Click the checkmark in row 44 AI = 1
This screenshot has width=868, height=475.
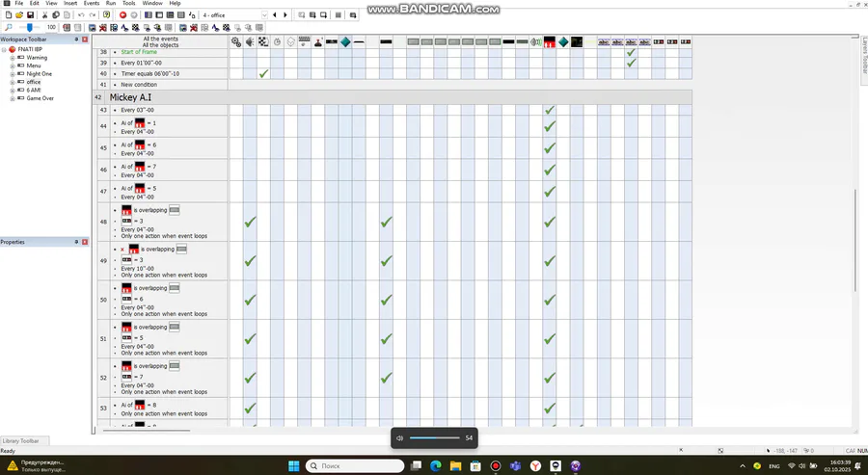pyautogui.click(x=549, y=126)
